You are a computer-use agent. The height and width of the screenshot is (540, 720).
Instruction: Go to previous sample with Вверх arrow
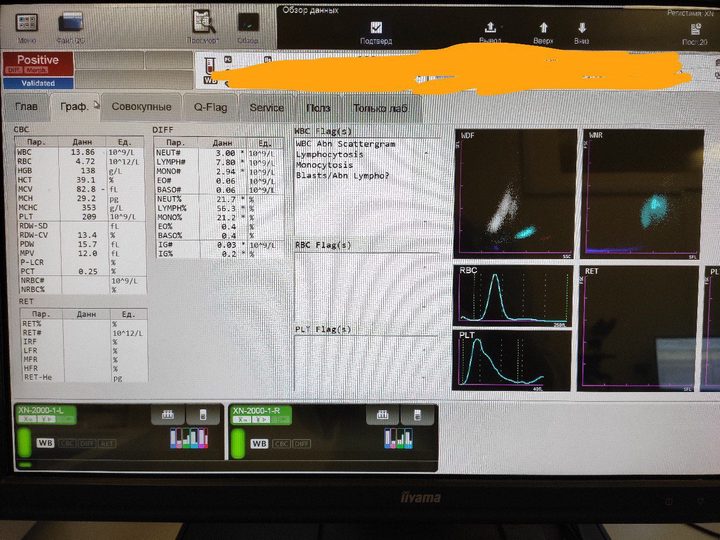click(x=543, y=28)
